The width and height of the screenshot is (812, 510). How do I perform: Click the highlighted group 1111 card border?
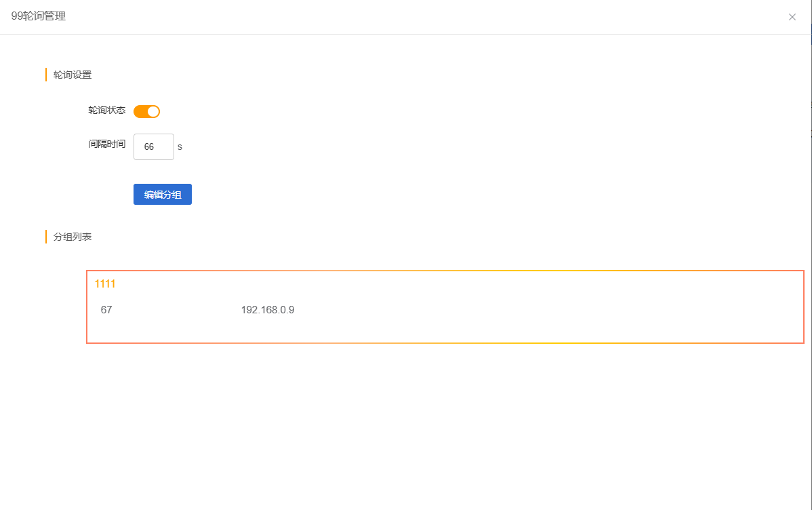pyautogui.click(x=445, y=271)
